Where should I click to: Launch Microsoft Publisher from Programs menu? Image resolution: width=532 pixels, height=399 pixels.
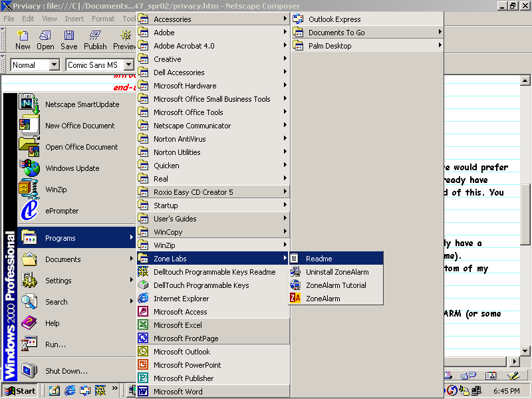tap(213, 378)
